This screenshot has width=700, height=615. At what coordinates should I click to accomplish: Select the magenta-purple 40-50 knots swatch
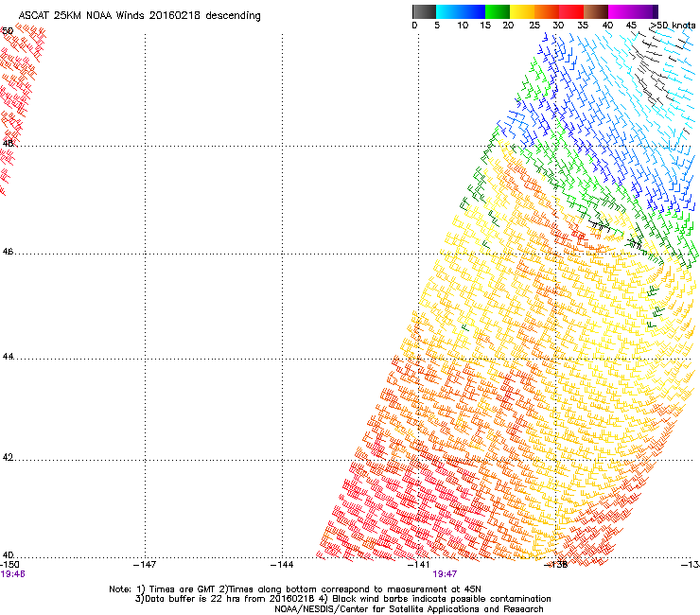click(633, 11)
